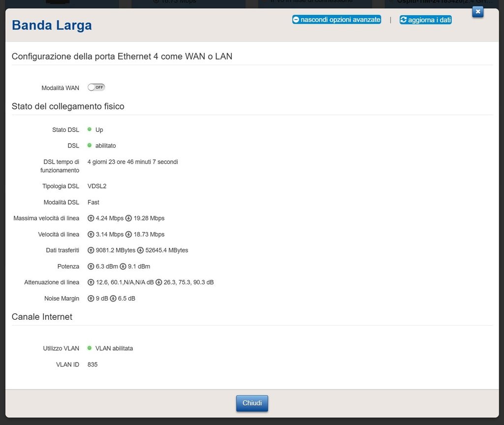Click upload arrow icon in Massima velocità row

click(91, 218)
